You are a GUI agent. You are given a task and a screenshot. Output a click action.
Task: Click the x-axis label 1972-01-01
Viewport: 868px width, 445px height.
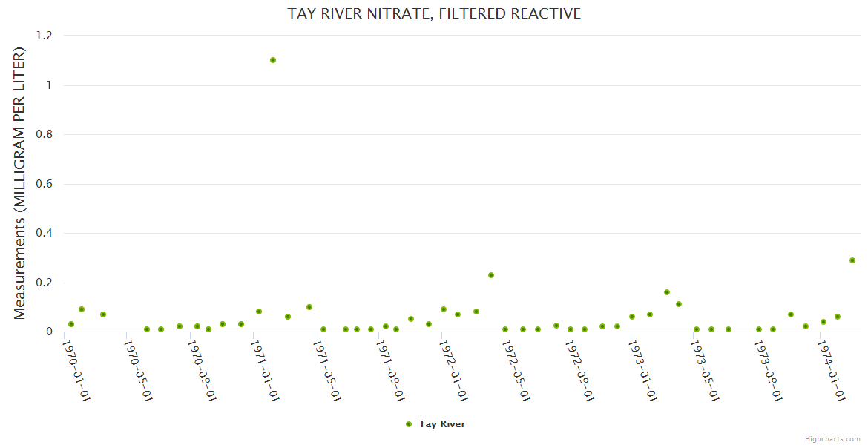pos(454,371)
